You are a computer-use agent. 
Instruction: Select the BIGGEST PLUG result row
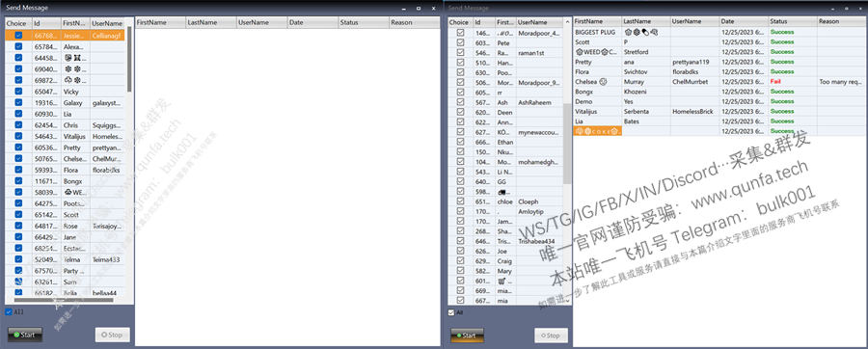719,32
